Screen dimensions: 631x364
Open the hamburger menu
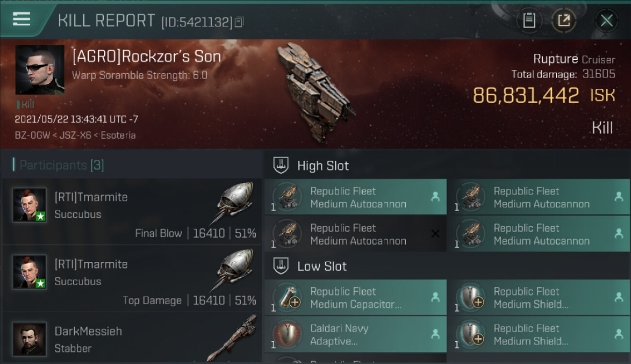[22, 19]
